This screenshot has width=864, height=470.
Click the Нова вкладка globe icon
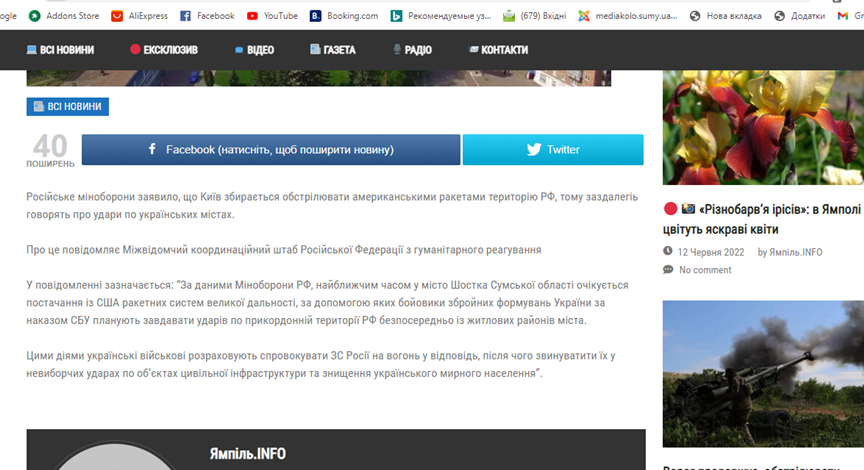[695, 16]
